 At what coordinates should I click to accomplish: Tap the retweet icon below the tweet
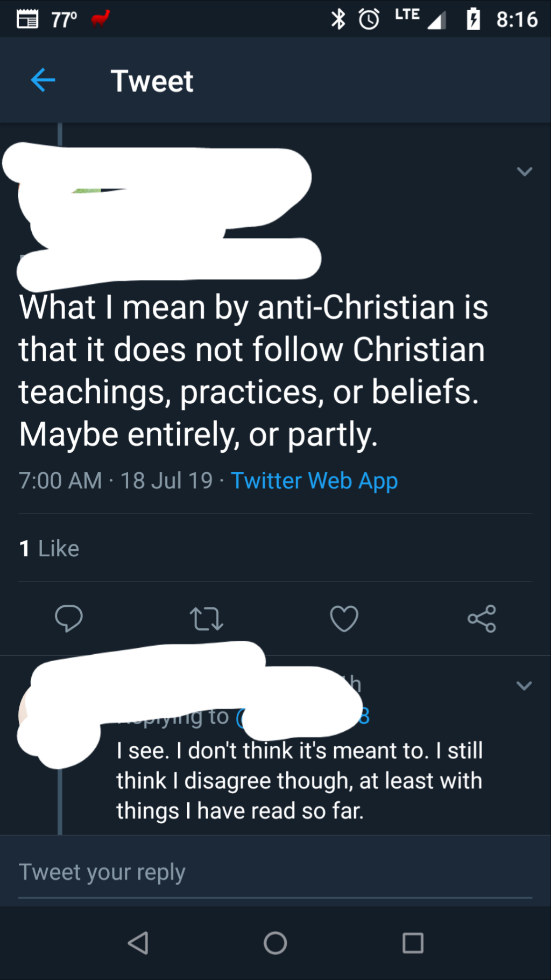tap(207, 619)
